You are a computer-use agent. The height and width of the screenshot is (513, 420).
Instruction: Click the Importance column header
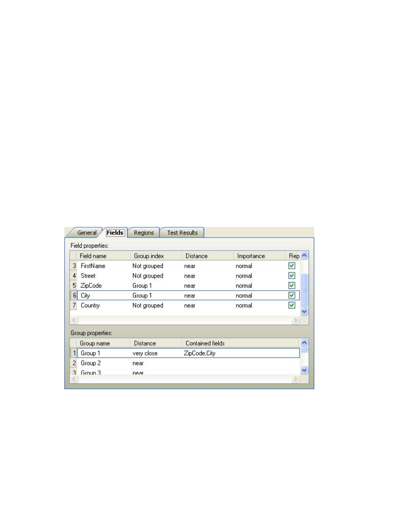click(x=259, y=256)
